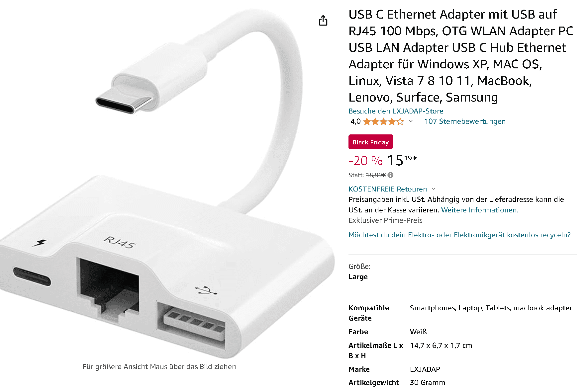Screen dimensions: 588x387
Task: Click the 4,0 rating number
Action: tap(355, 121)
